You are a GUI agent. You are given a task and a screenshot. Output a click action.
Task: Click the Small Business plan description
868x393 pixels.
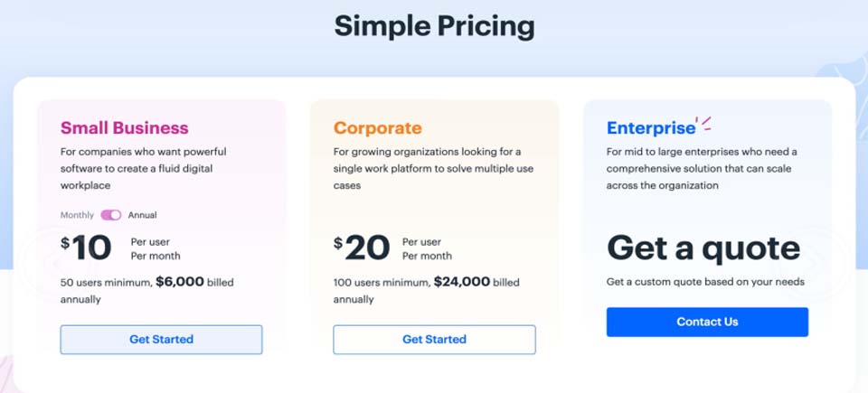tap(144, 168)
